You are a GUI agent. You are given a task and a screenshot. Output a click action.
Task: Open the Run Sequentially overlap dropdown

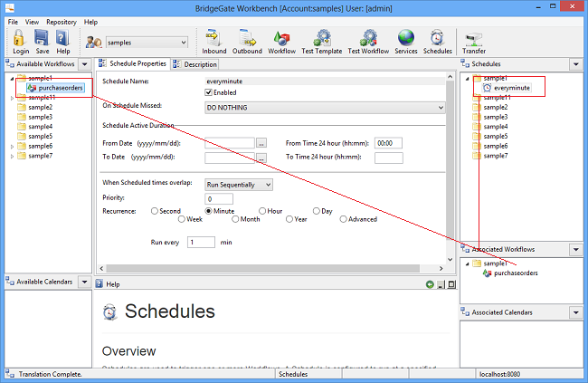coord(268,185)
